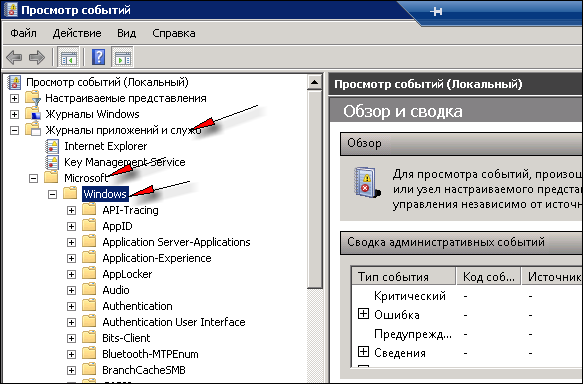The image size is (583, 384).
Task: Click the Back arrow toolbar icon
Action: pyautogui.click(x=15, y=58)
